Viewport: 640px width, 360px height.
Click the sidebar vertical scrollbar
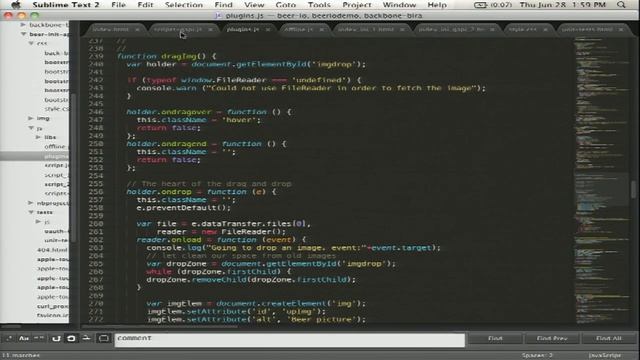tap(73, 167)
